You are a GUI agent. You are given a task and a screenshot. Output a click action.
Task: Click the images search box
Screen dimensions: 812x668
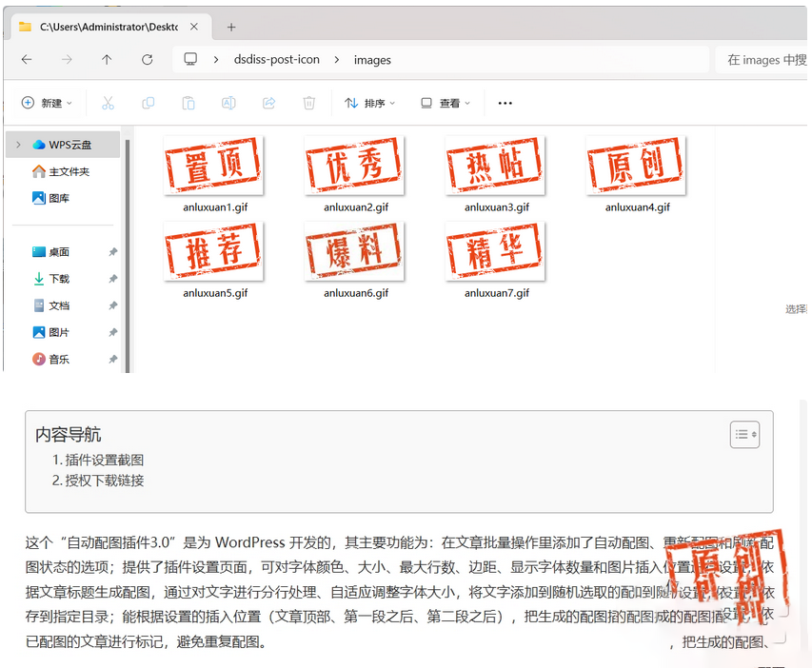[x=762, y=59]
